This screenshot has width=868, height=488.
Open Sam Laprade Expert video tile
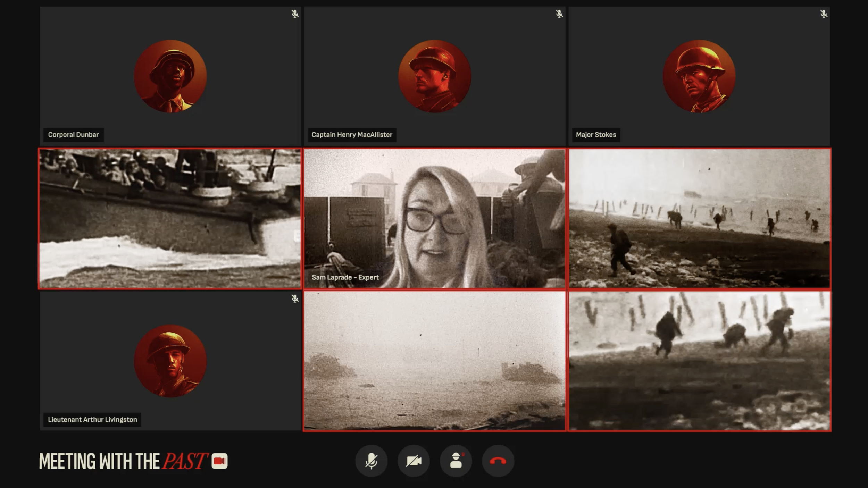click(434, 219)
